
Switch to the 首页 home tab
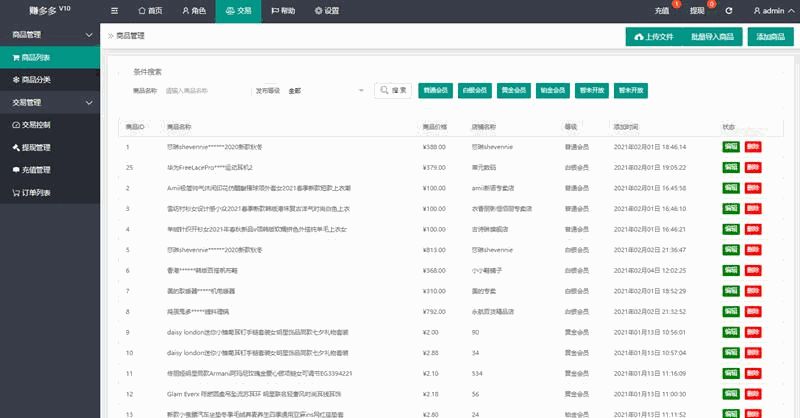pyautogui.click(x=148, y=11)
